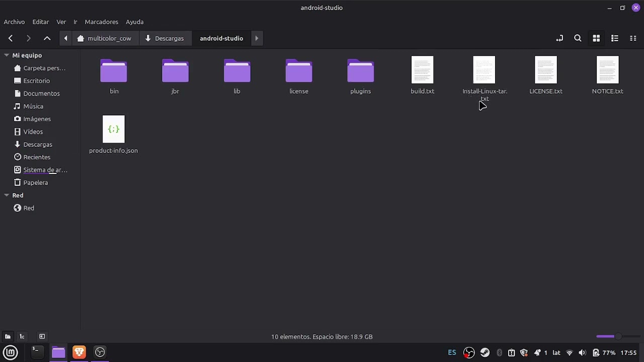Screen dimensions: 644x362
Task: Switch to compact view
Action: click(633, 38)
